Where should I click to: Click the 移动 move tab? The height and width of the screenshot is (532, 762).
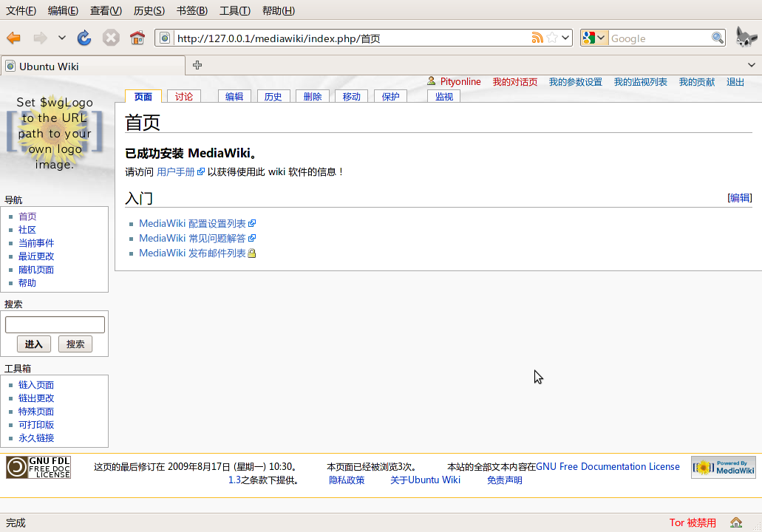(351, 96)
